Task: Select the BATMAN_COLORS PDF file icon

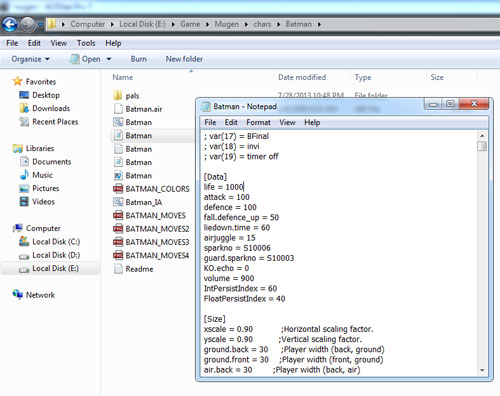Action: coord(118,189)
